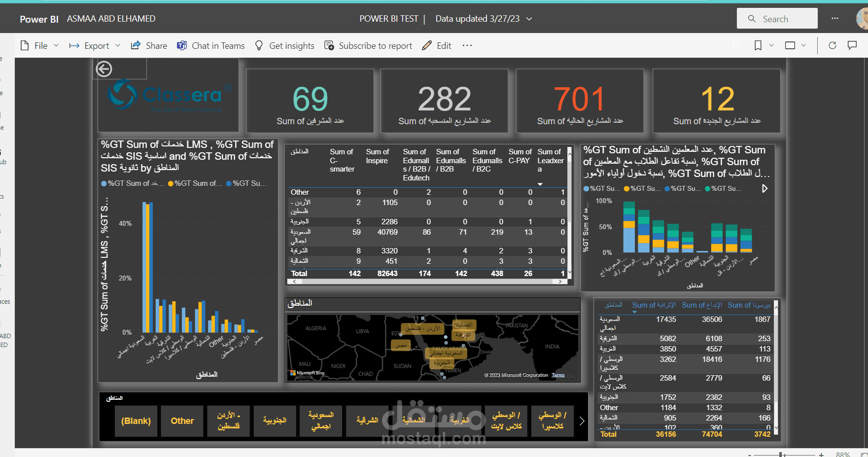Screen dimensions: 868x457
Task: Open the comments pane
Action: coord(852,45)
